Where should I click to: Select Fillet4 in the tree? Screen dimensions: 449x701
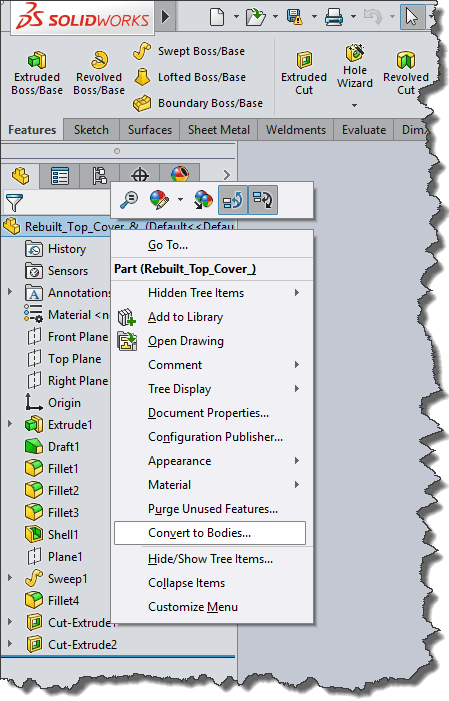point(52,600)
